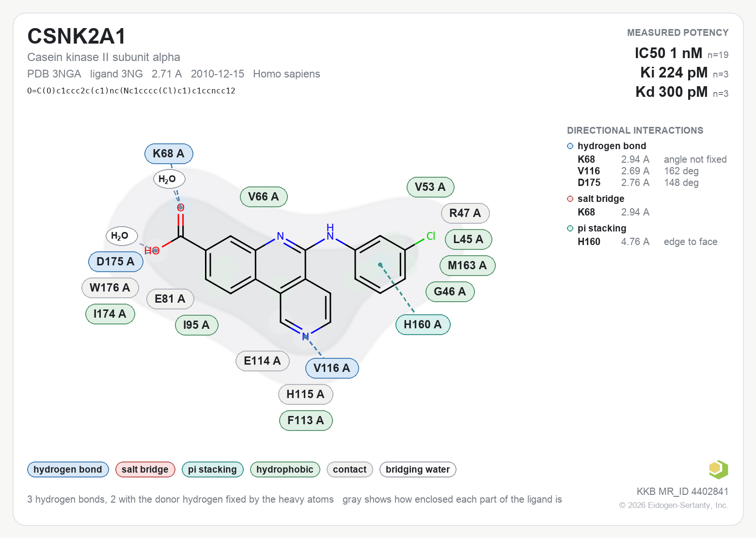Image resolution: width=756 pixels, height=538 pixels.
Task: Click the blue hydrogen bond circle marker
Action: coord(570,146)
